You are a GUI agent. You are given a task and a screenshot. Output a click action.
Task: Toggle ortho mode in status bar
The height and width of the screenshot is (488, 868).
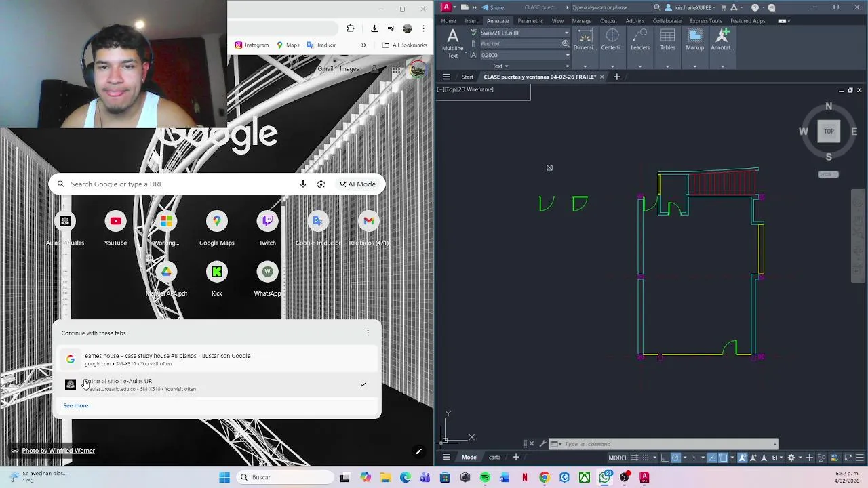665,457
